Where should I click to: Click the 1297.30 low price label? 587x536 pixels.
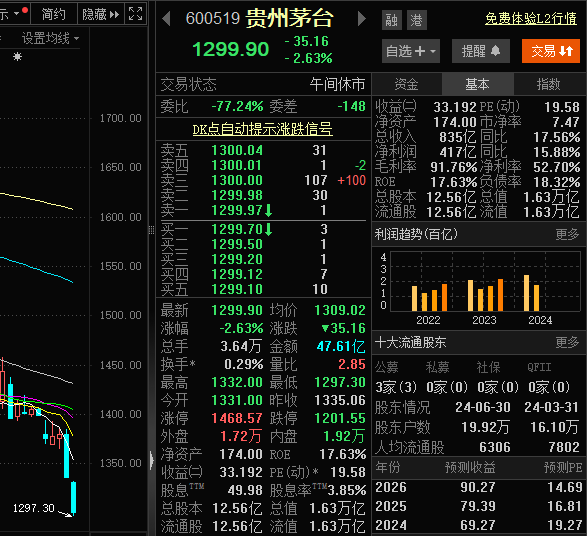34,508
